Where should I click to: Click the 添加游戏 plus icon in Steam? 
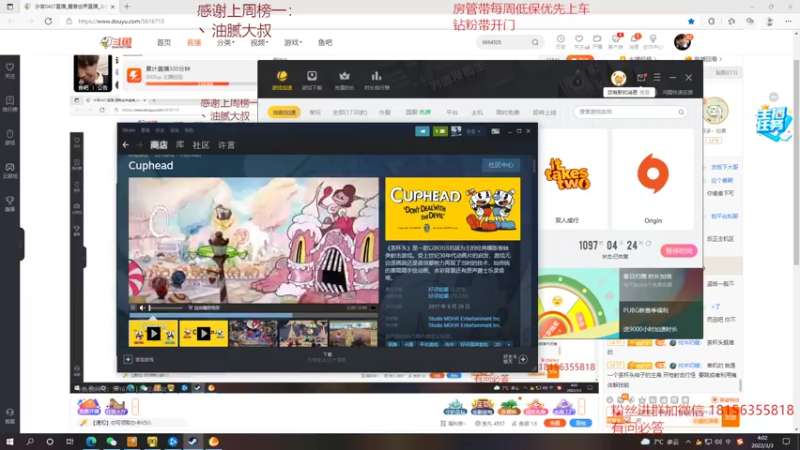(x=128, y=359)
